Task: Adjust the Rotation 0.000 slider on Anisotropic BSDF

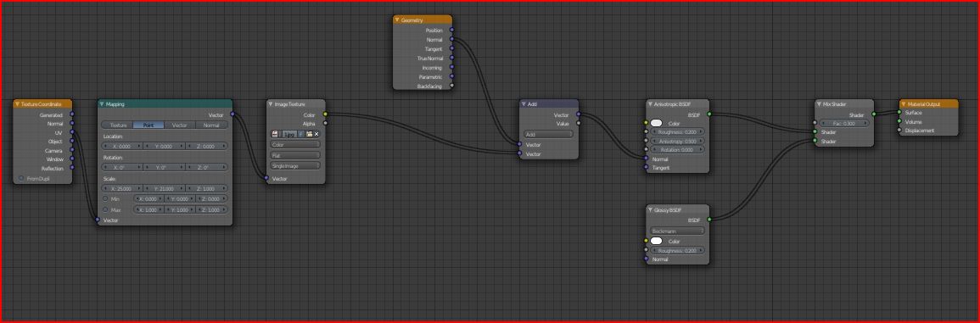Action: [x=677, y=150]
